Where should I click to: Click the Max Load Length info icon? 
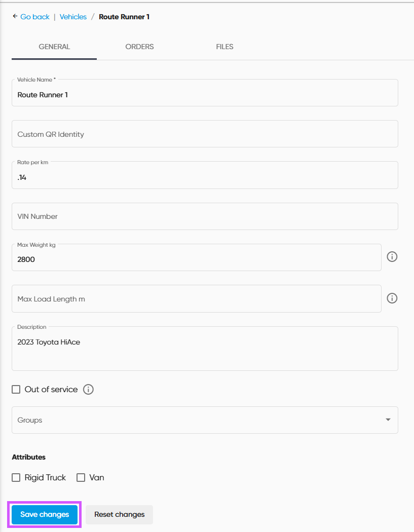tap(392, 298)
